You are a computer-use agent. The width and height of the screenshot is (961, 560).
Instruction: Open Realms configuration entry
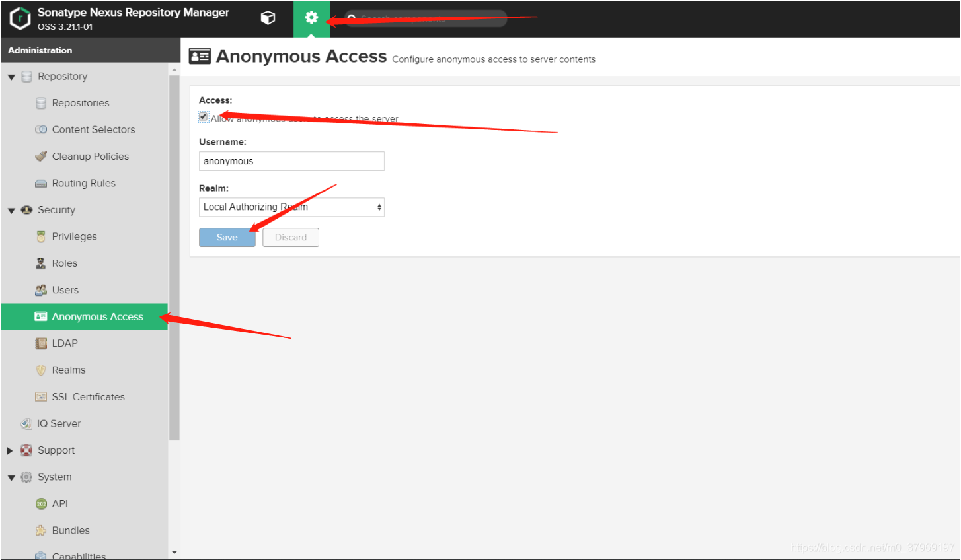pos(69,370)
